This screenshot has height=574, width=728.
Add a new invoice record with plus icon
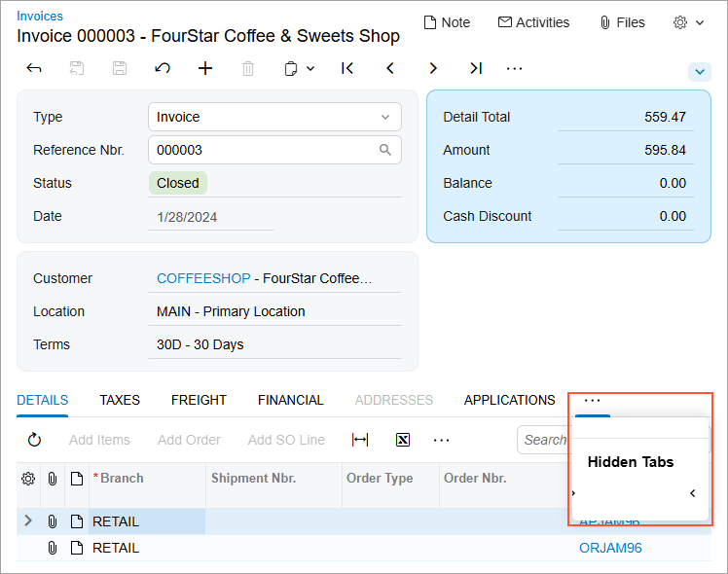205,68
